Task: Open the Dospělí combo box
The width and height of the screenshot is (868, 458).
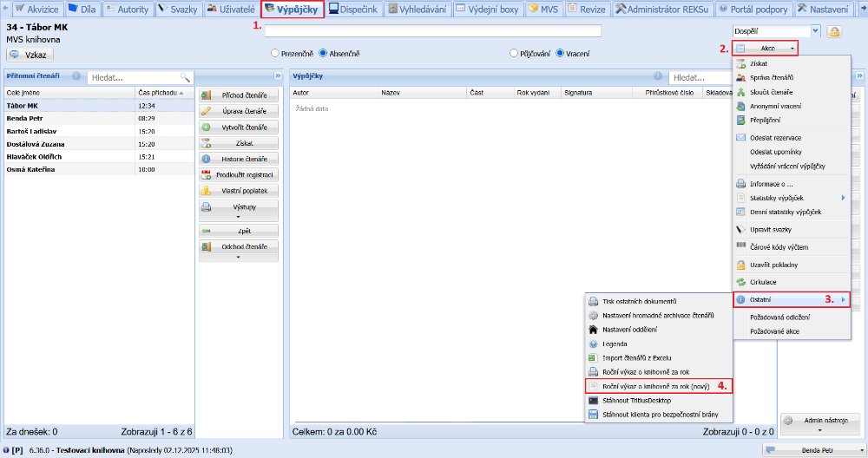Action: tap(775, 31)
